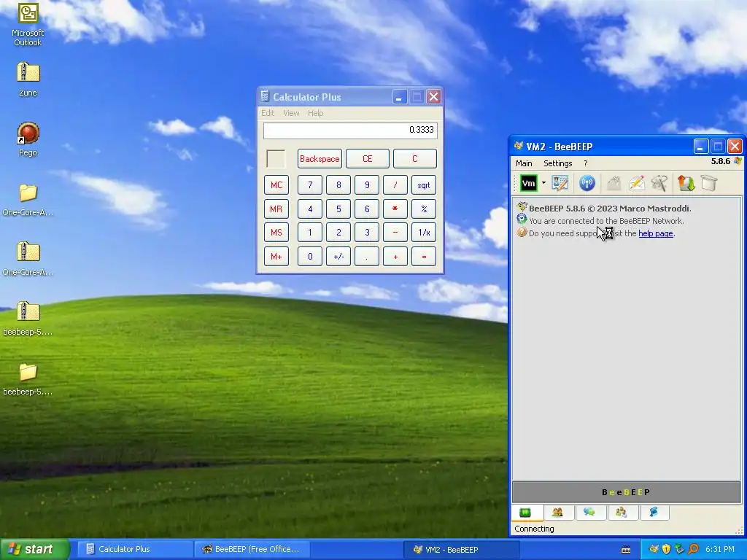Viewport: 747px width, 560px height.
Task: Switch to the chat bubbles tab in BeeBEEP
Action: tap(589, 513)
